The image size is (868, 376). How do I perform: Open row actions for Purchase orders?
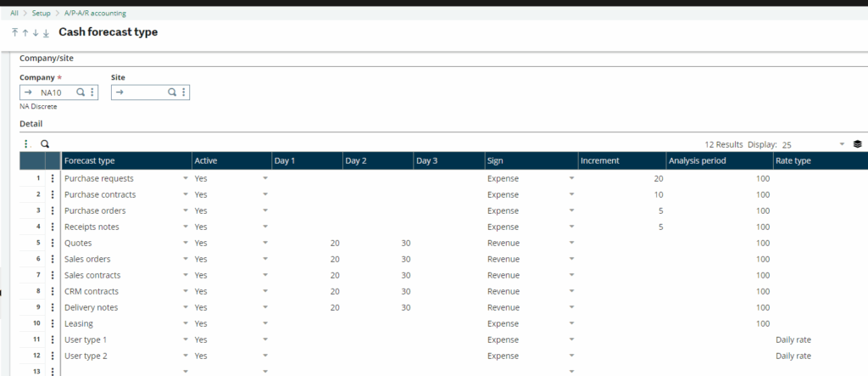[x=53, y=210]
